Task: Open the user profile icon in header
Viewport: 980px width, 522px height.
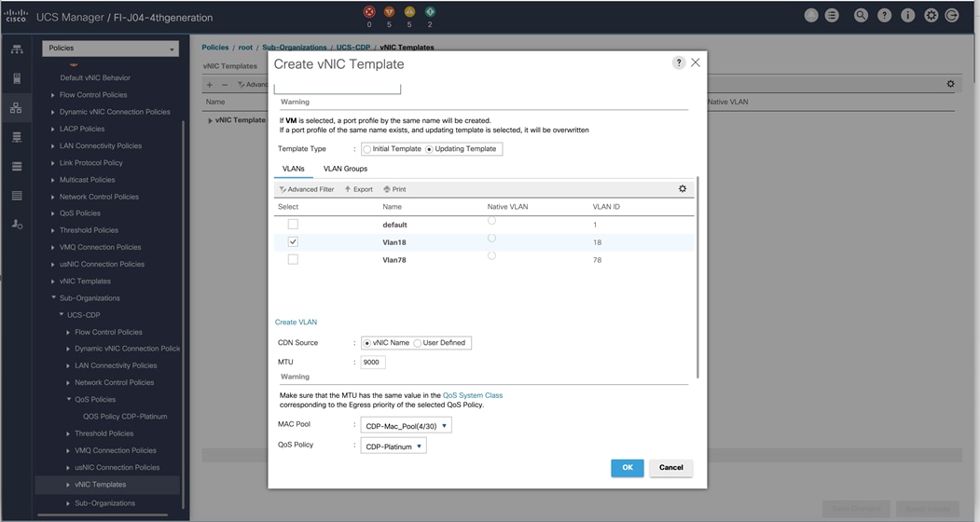Action: 811,16
